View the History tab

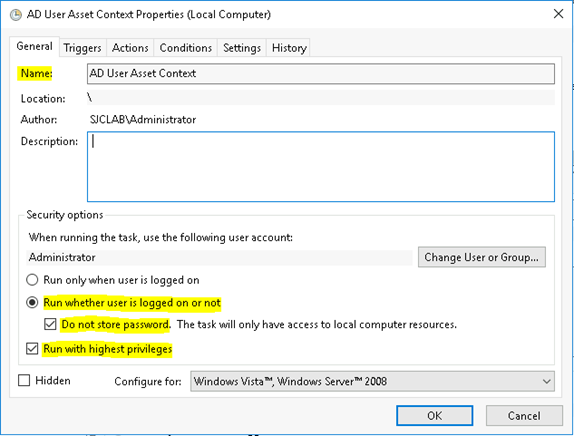[289, 48]
